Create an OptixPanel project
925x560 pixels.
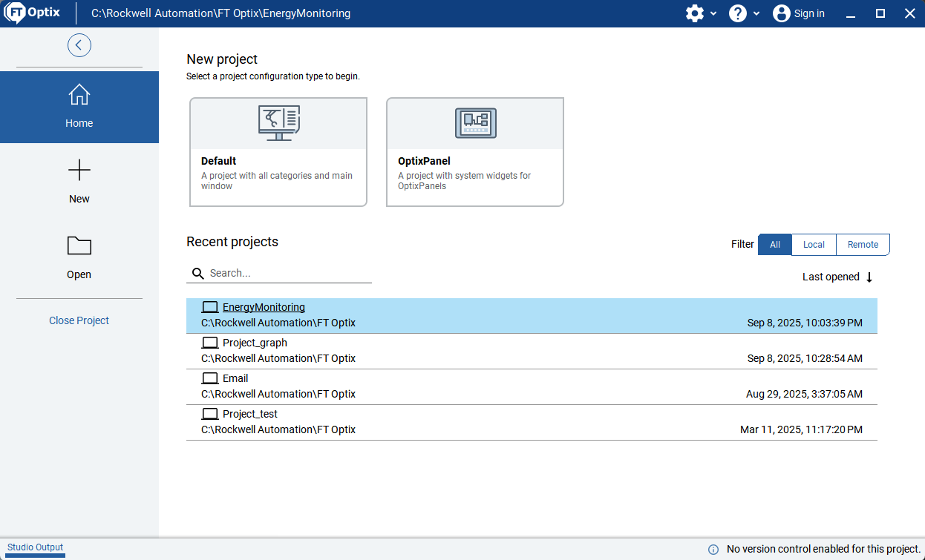475,152
